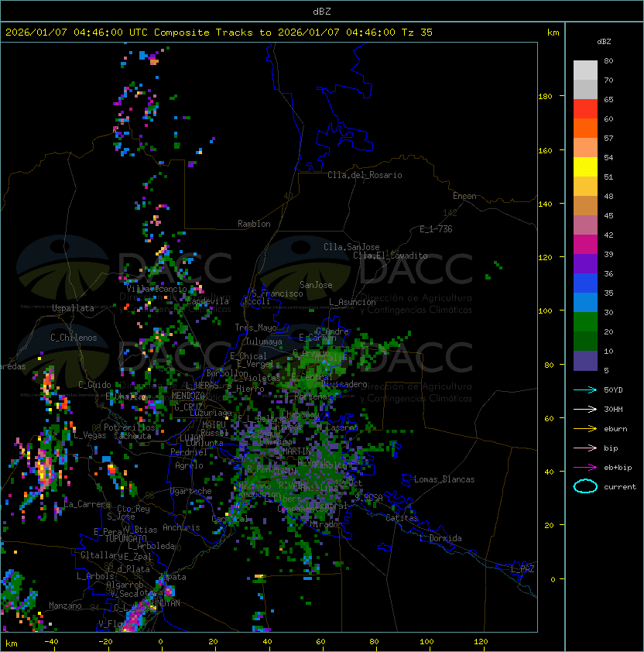
Task: Click the 'TUPUNGATO' map label
Action: (x=125, y=538)
